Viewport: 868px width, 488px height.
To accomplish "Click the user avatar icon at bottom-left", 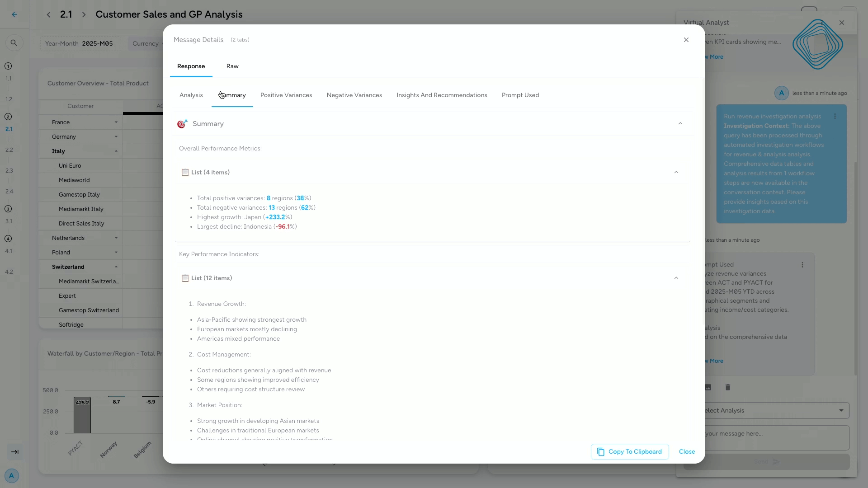I will tap(12, 475).
